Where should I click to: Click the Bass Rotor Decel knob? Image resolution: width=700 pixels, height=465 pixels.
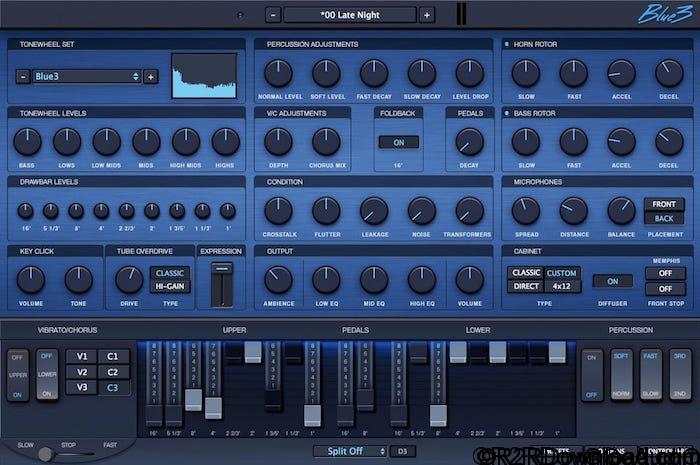coord(669,142)
